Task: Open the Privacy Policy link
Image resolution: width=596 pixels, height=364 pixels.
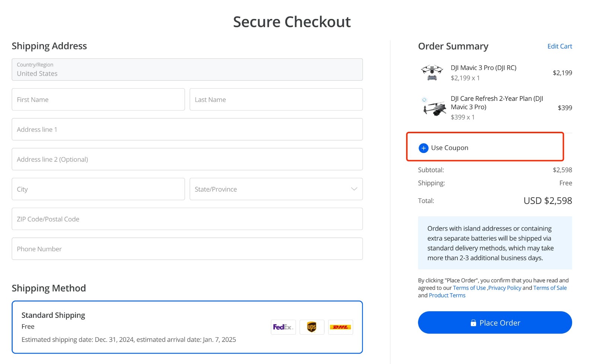Action: [505, 288]
